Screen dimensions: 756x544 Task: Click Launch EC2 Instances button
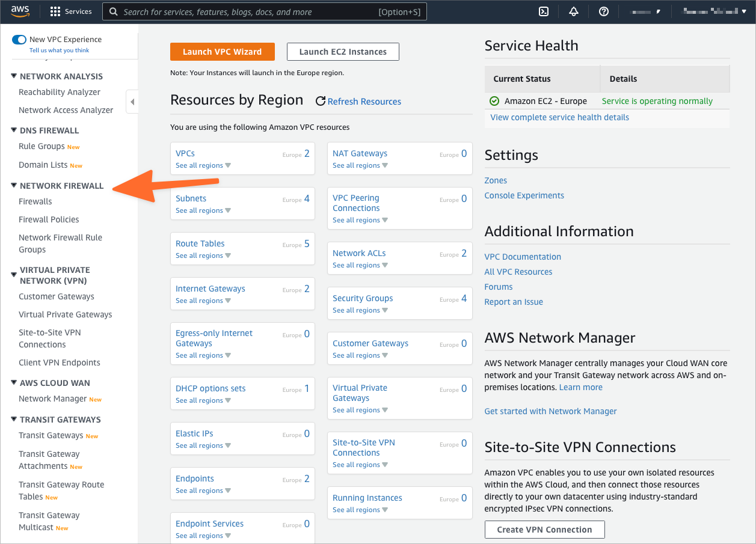(343, 52)
